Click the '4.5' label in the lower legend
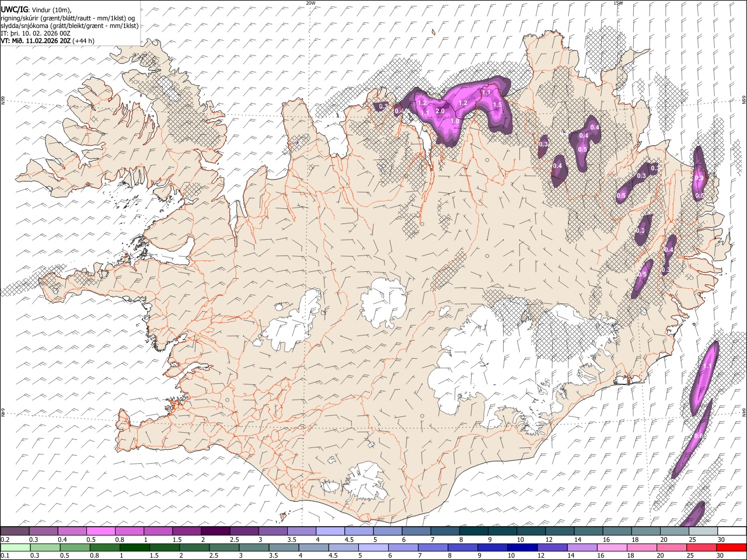This screenshot has width=747, height=560. click(x=333, y=555)
